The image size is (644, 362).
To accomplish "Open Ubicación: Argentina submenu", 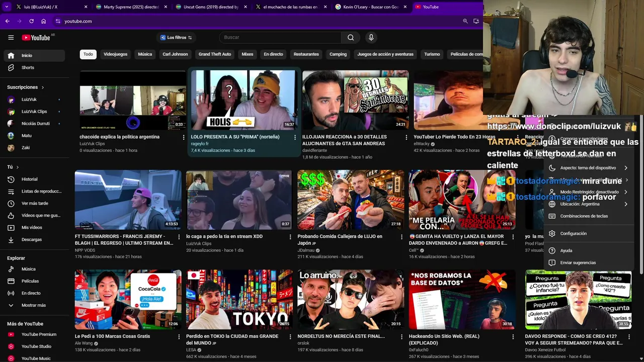I will tap(588, 204).
